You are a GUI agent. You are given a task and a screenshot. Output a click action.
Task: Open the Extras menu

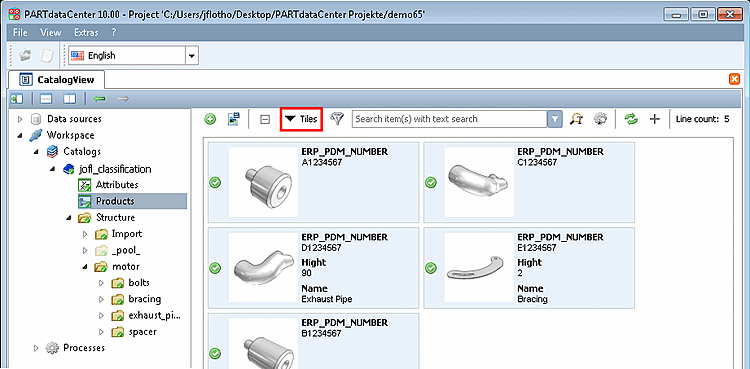[86, 33]
